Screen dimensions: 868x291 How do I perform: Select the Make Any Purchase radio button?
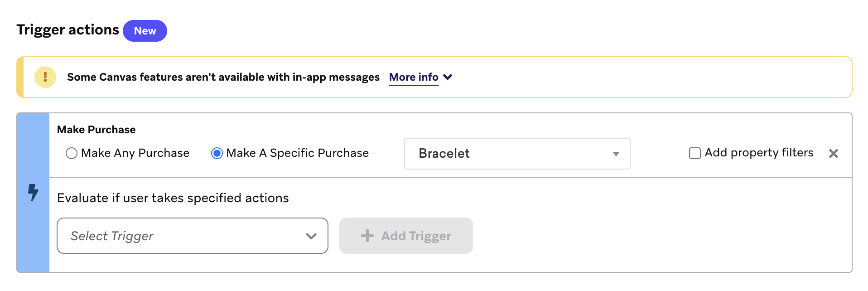click(x=72, y=153)
